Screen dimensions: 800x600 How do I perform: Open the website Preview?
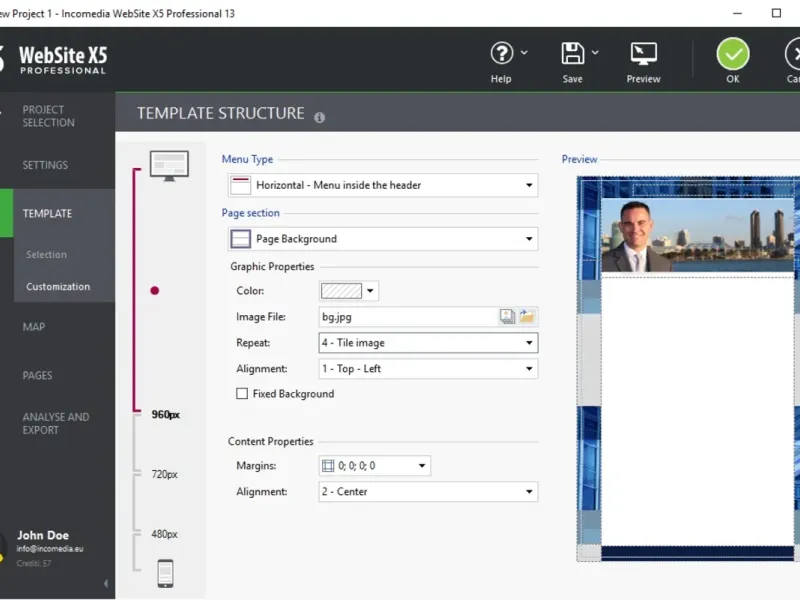tap(643, 63)
